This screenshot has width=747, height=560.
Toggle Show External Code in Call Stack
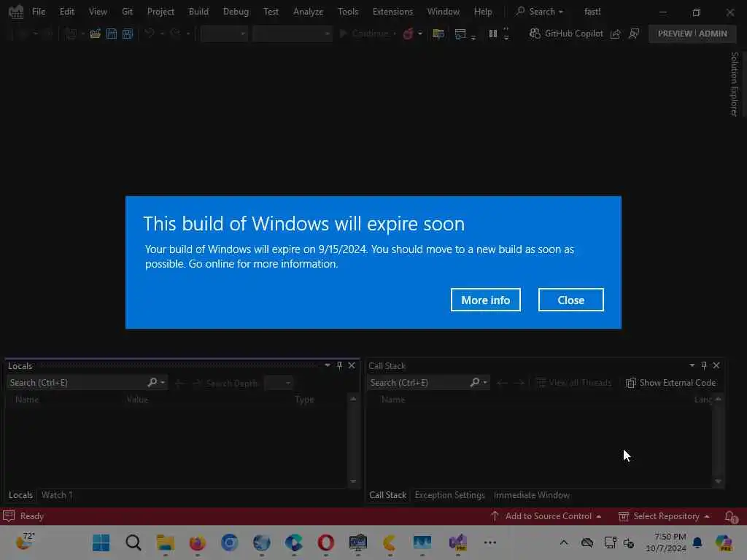(x=671, y=383)
